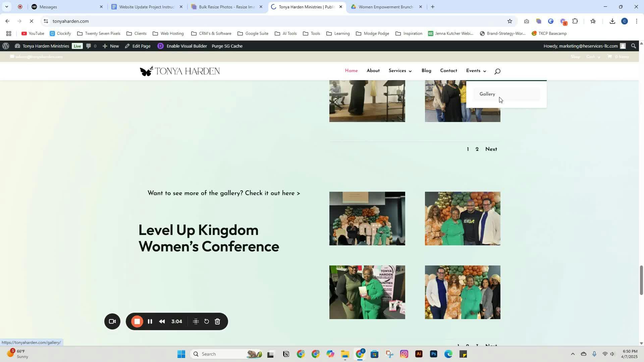
Task: Delete the recording with trash icon
Action: (x=217, y=321)
